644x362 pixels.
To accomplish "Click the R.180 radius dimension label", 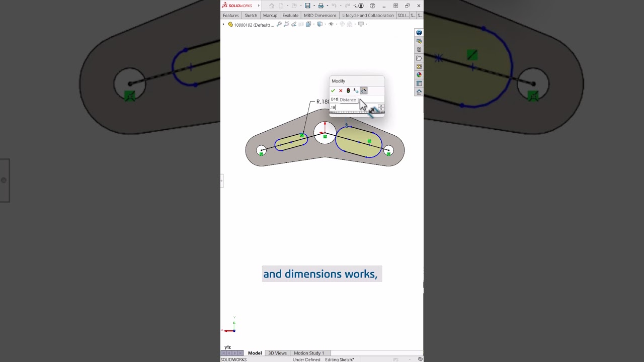I will coord(323,102).
